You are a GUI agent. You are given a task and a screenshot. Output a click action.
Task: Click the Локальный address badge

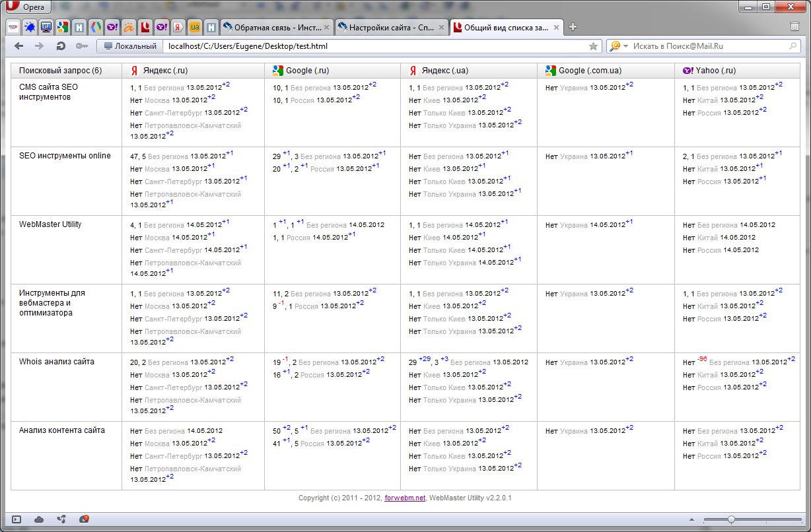pos(129,46)
